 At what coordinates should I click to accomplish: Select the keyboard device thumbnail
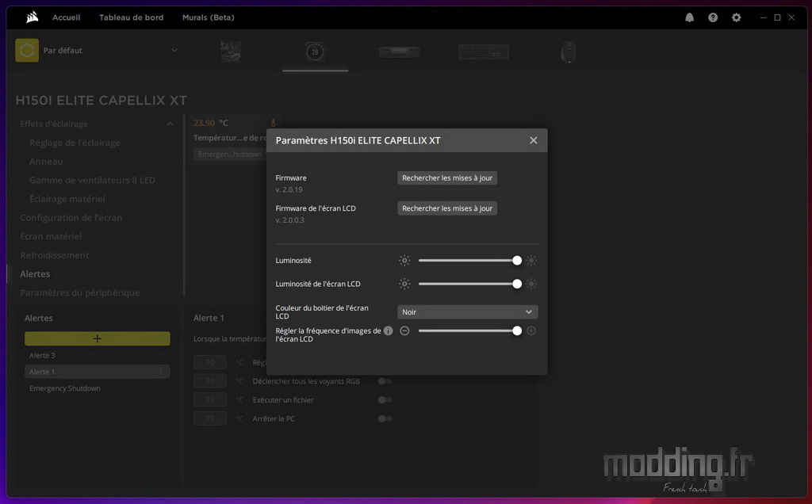pos(484,52)
